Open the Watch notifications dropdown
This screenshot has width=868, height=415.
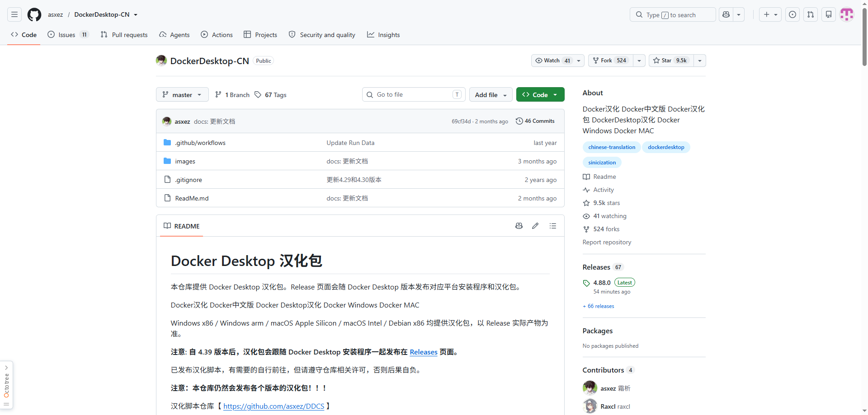(558, 61)
